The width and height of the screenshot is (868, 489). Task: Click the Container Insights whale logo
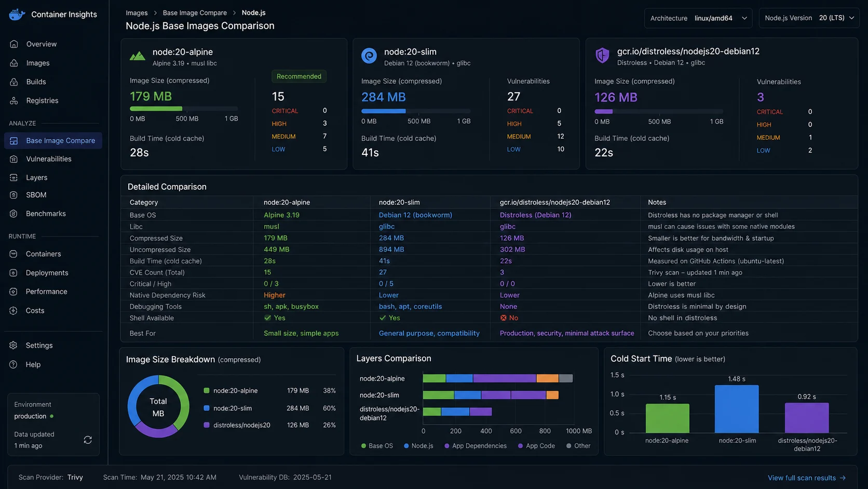17,15
